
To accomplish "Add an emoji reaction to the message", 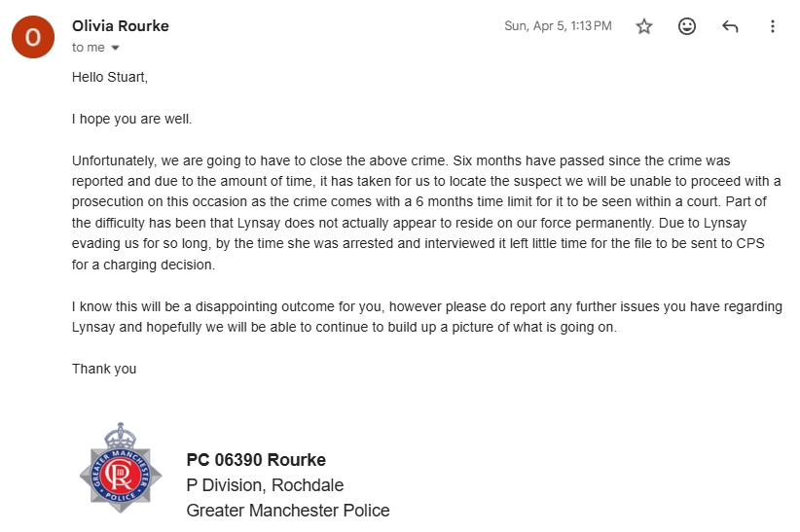I will [687, 27].
